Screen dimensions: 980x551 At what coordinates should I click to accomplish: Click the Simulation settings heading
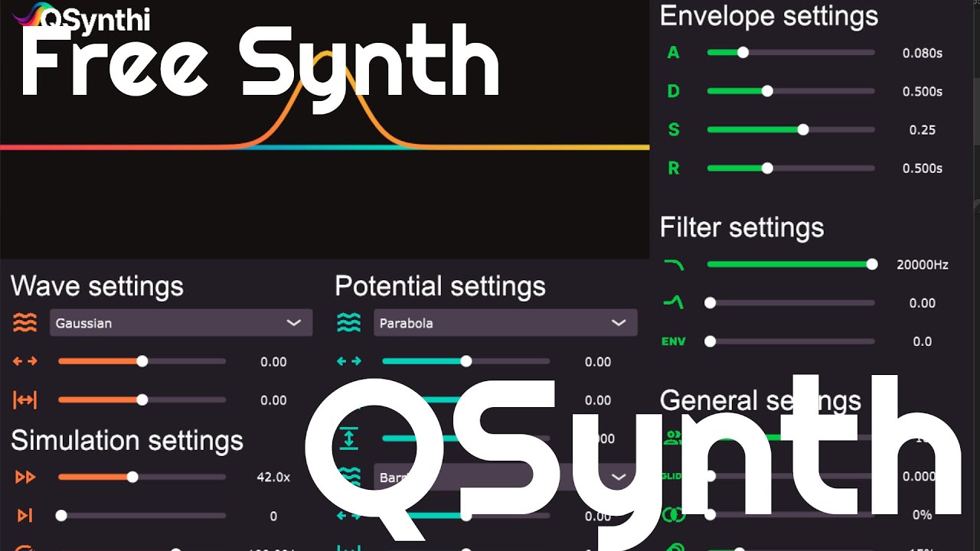click(x=127, y=441)
